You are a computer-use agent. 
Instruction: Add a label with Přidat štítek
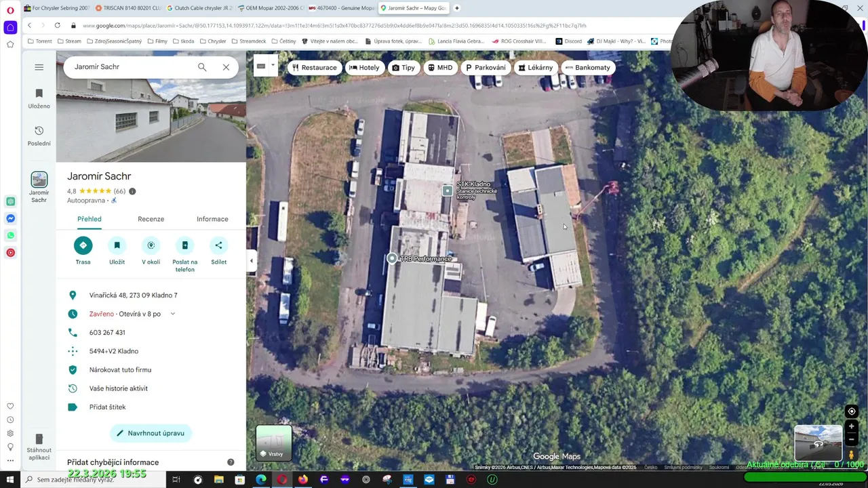pyautogui.click(x=107, y=407)
